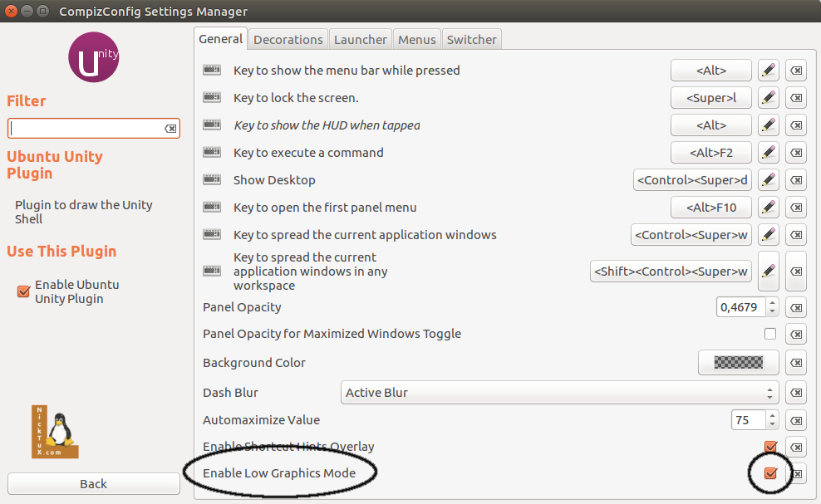Click the Unity logo at top of sidebar
The image size is (821, 504).
click(x=93, y=56)
